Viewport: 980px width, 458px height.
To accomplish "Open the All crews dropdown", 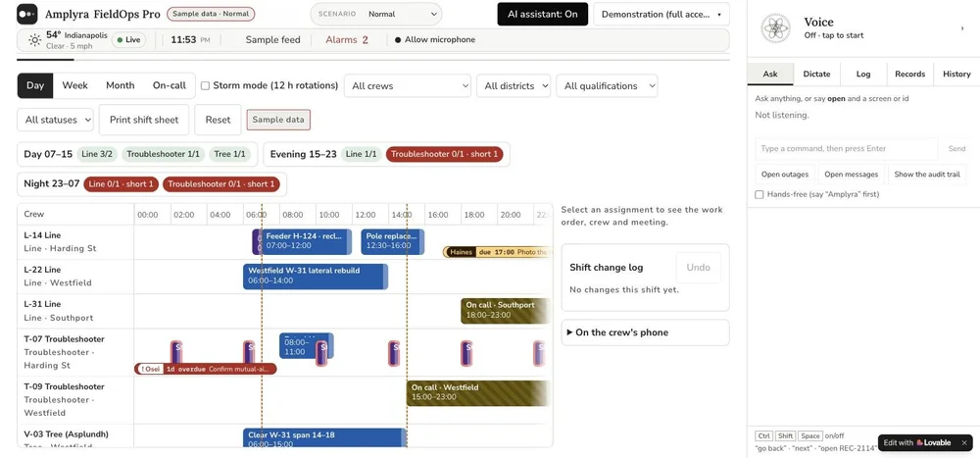I will [x=408, y=85].
